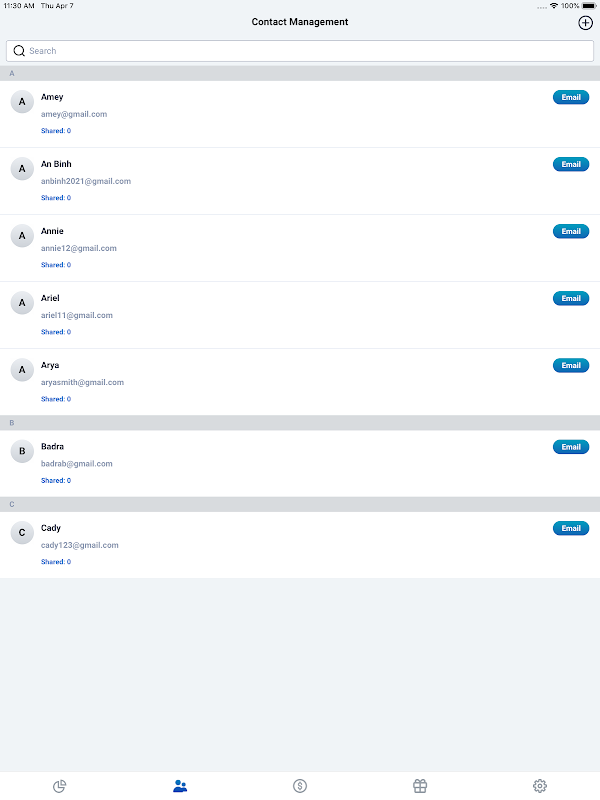Email the contact Badra
The width and height of the screenshot is (600, 800).
click(571, 447)
